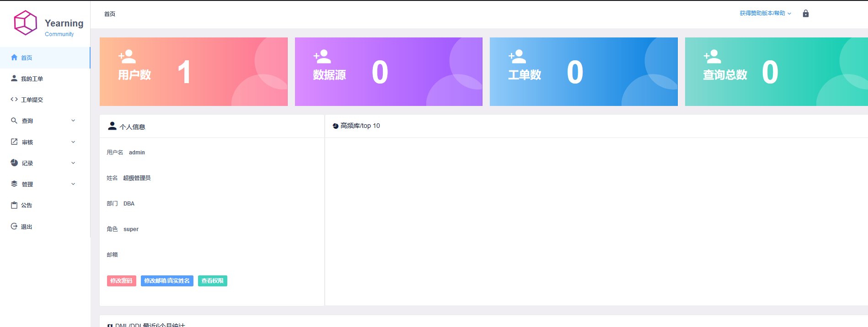Image resolution: width=868 pixels, height=327 pixels.
Task: Select the 查询 sidebar menu
Action: (x=45, y=121)
